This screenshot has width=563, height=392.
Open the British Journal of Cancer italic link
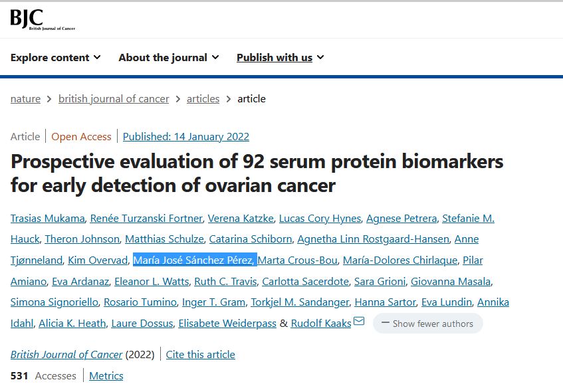point(66,355)
